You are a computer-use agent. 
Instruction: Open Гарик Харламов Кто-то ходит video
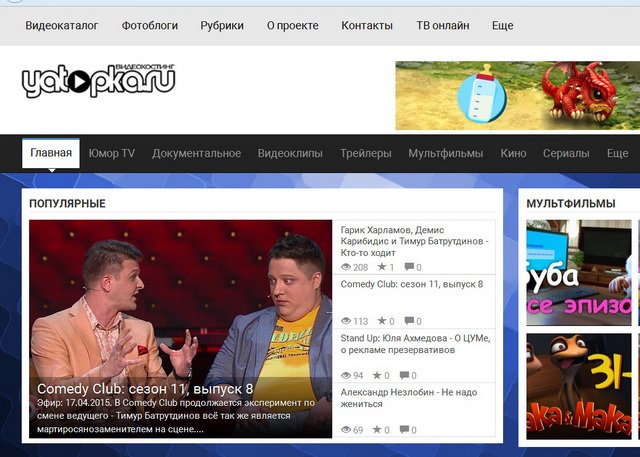[415, 241]
